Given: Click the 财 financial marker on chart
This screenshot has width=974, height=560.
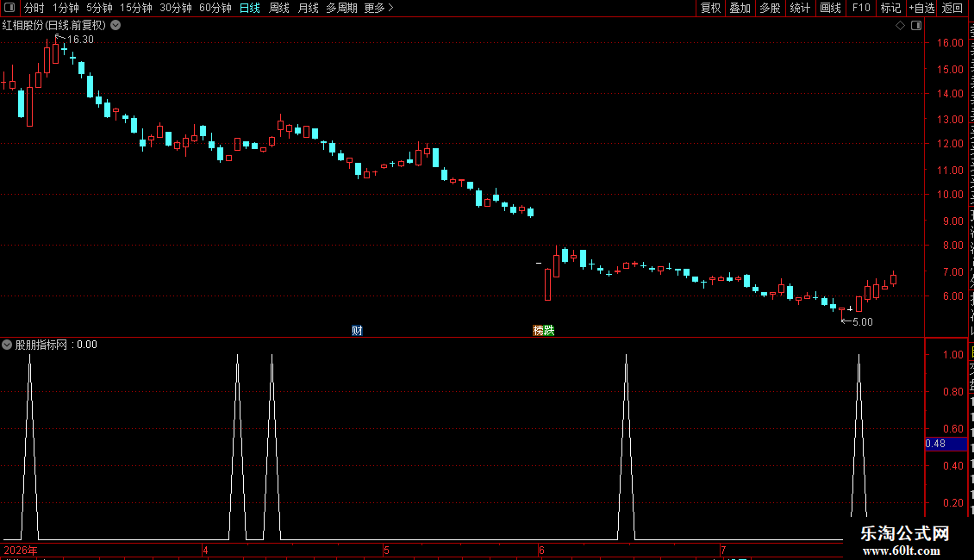Looking at the screenshot, I should (357, 330).
